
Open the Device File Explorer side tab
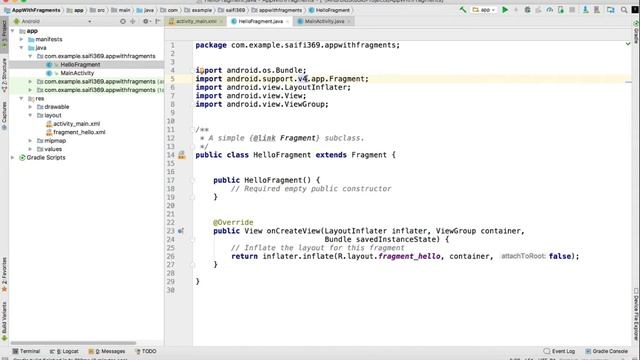[636, 314]
